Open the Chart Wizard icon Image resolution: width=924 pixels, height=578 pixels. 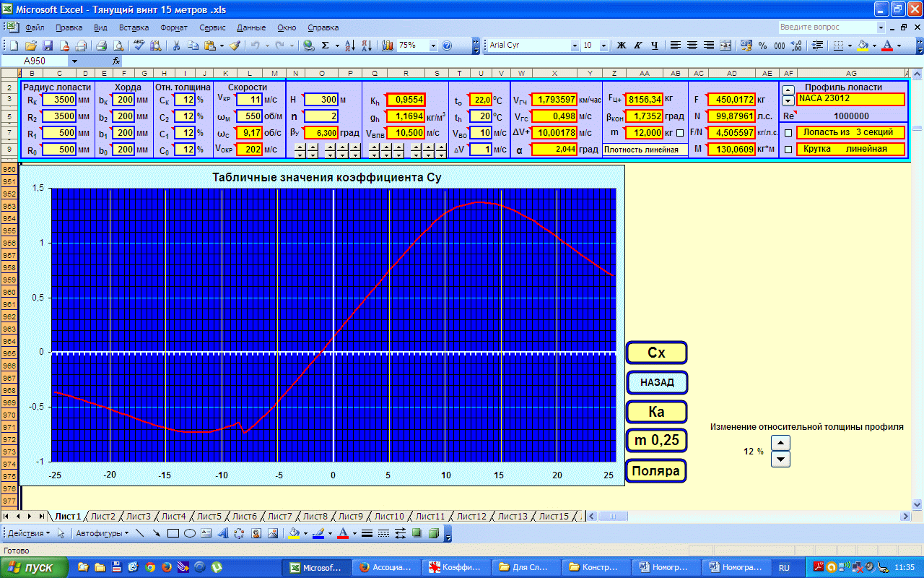point(387,45)
